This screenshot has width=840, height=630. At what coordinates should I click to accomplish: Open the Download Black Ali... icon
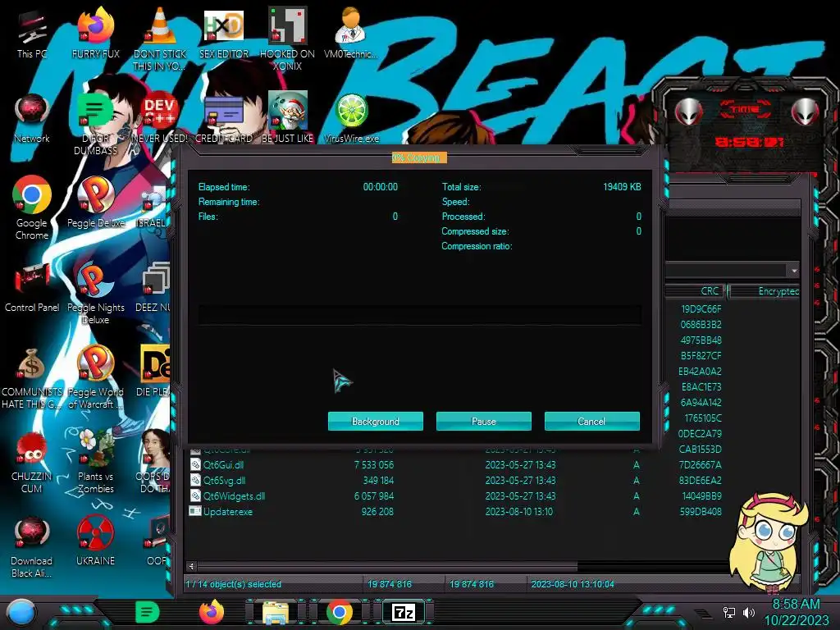click(x=32, y=547)
